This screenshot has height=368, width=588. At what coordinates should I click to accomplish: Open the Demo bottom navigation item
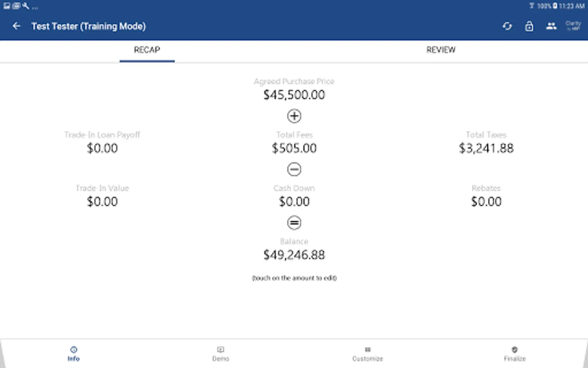point(220,354)
